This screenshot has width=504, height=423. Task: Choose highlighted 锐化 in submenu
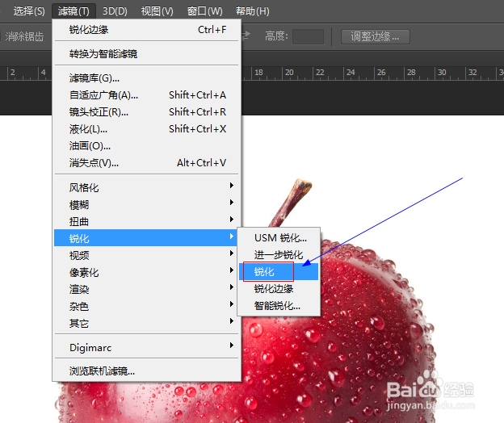click(279, 272)
